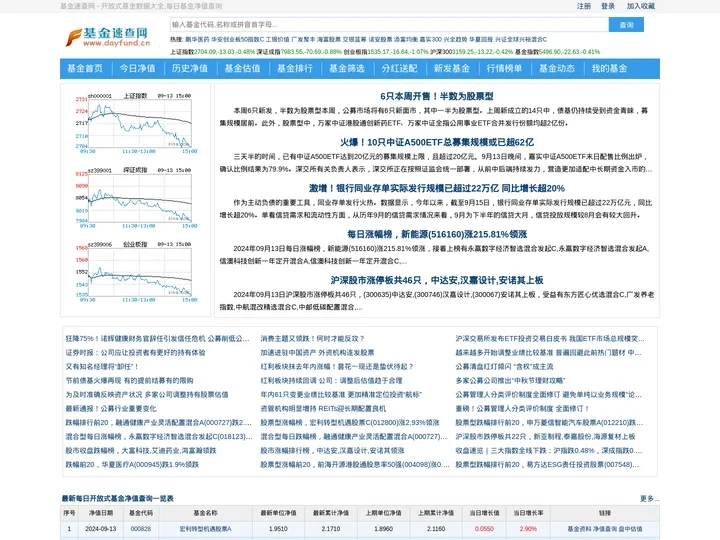Select hot search 交银蓝筹
Screen dimensions: 720x540
click(354, 39)
